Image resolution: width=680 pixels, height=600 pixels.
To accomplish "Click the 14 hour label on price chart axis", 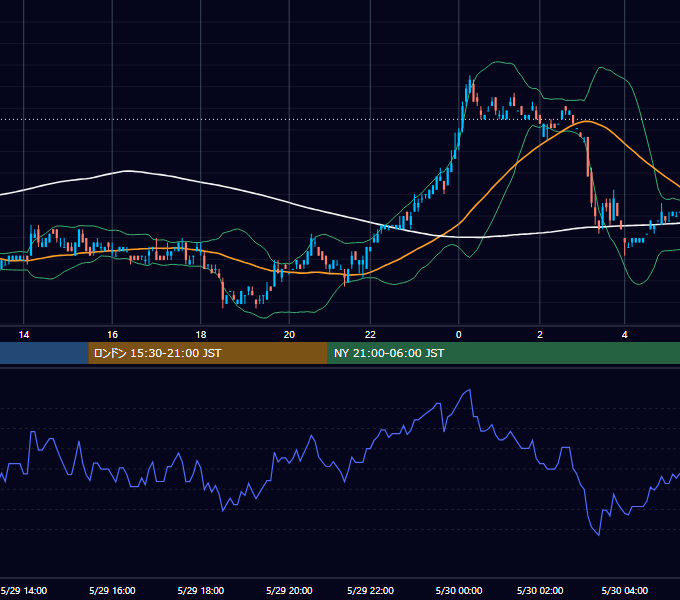I will click(x=24, y=335).
